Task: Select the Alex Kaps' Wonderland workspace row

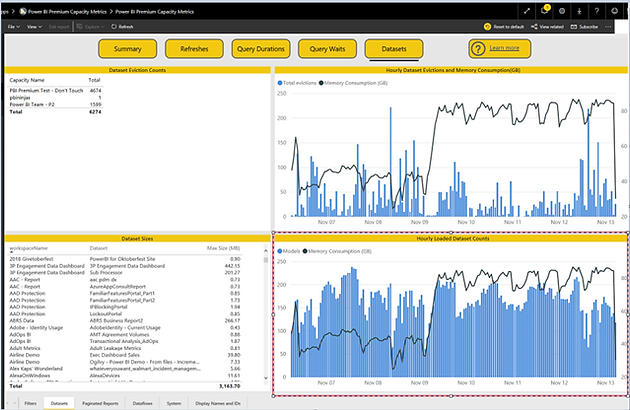Action: pos(125,369)
